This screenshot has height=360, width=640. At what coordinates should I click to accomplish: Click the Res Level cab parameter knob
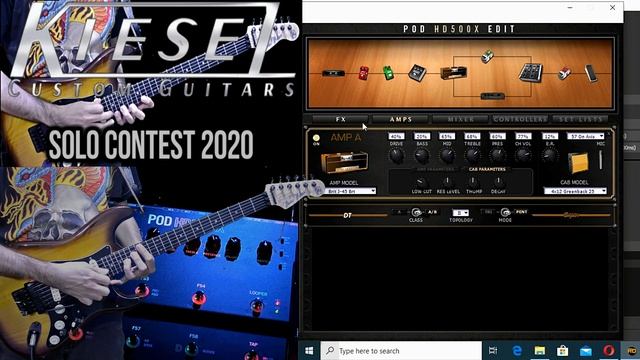click(448, 181)
